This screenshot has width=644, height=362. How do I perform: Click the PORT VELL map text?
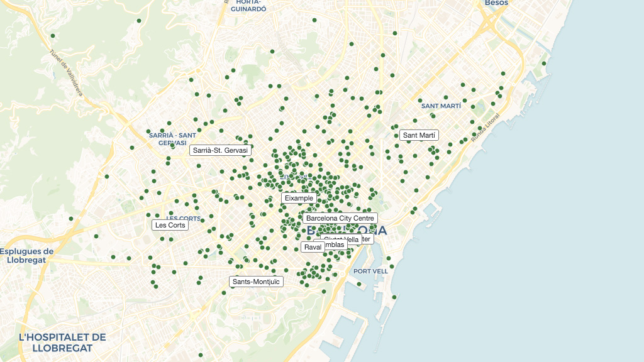pos(370,271)
